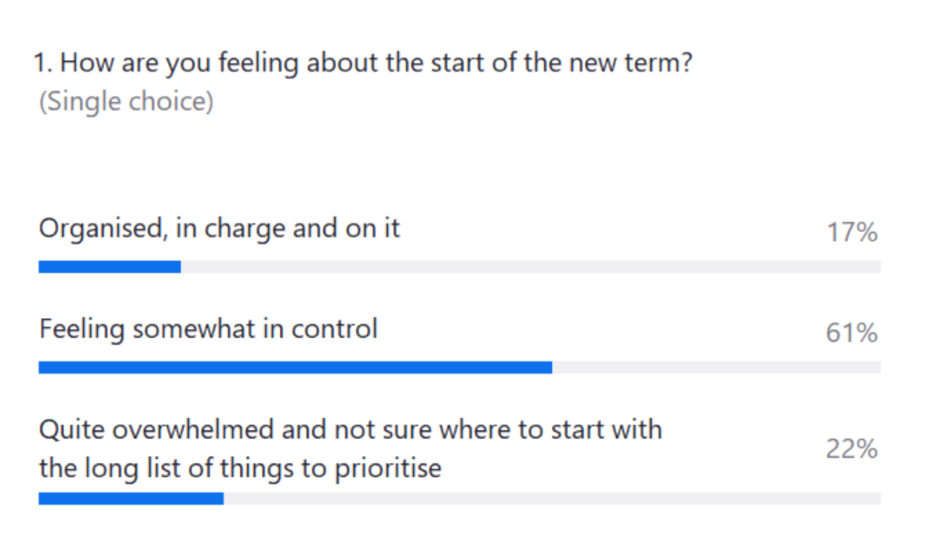Click the grey unfilled part of the 17% bar

pyautogui.click(x=530, y=267)
